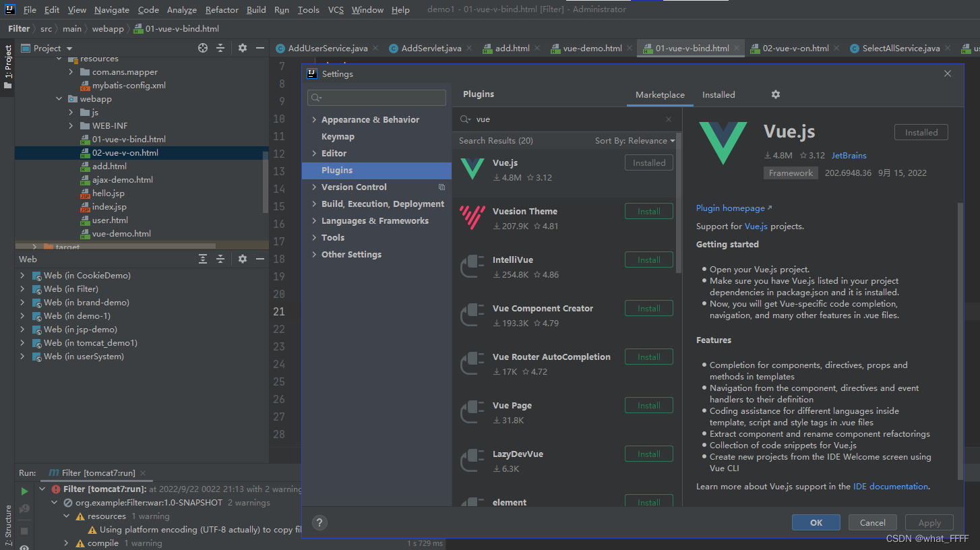Open the Structure tool window sidebar
The height and width of the screenshot is (550, 980).
coord(8,525)
